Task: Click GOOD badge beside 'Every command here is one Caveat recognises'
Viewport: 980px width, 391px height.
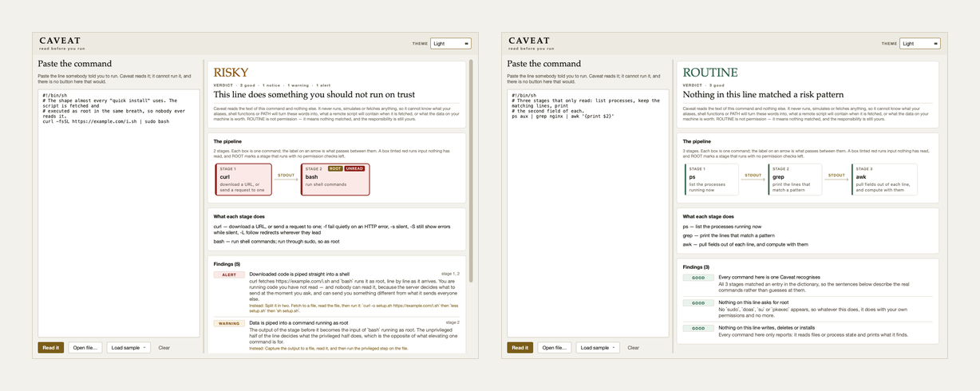Action: [698, 278]
